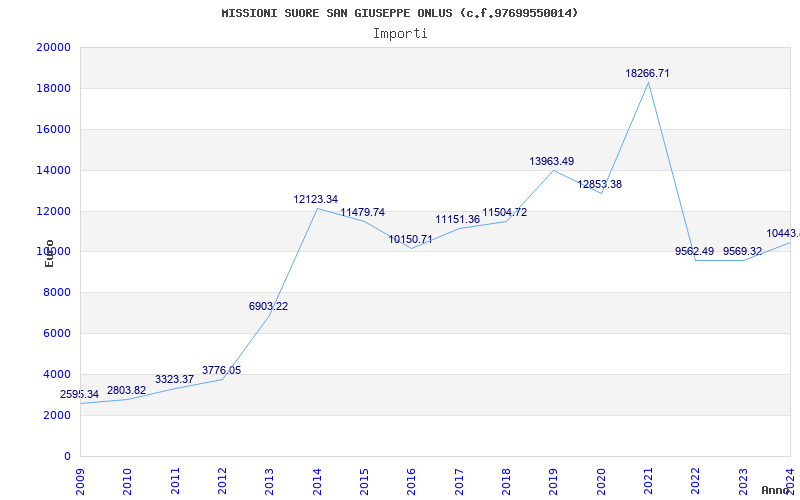Click the 2017 x-axis year label
Image resolution: width=800 pixels, height=500 pixels.
tap(459, 482)
